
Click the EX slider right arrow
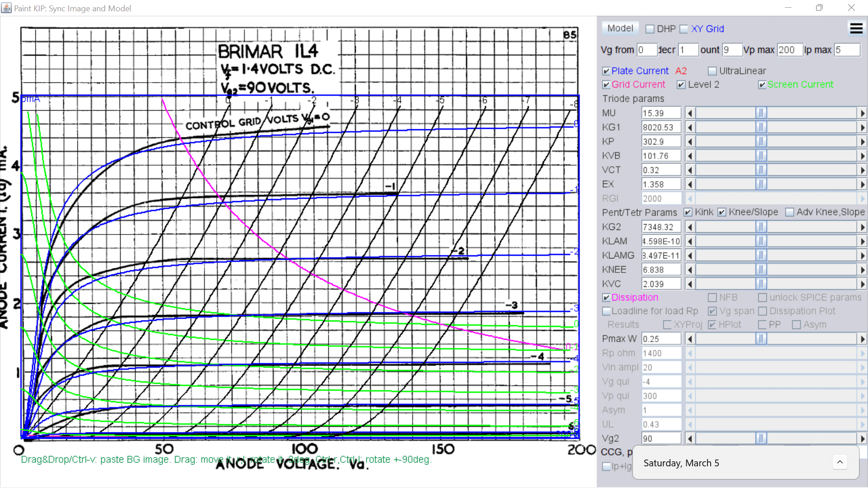(862, 184)
